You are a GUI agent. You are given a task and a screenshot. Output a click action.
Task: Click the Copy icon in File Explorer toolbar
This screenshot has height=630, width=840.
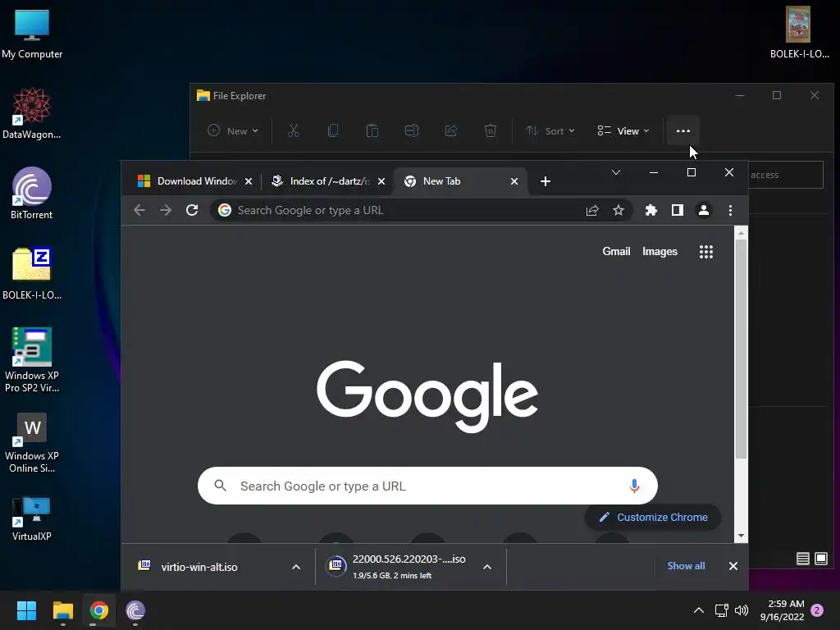333,130
